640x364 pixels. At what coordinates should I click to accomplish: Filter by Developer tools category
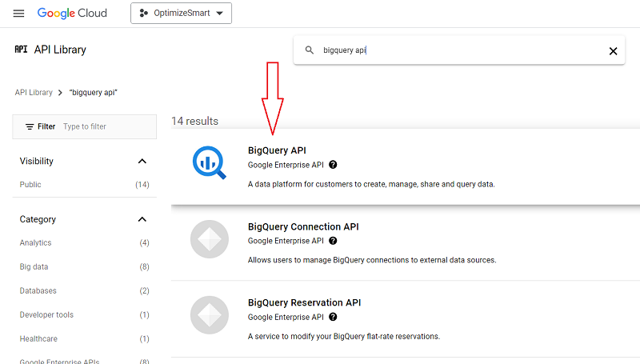(x=46, y=314)
